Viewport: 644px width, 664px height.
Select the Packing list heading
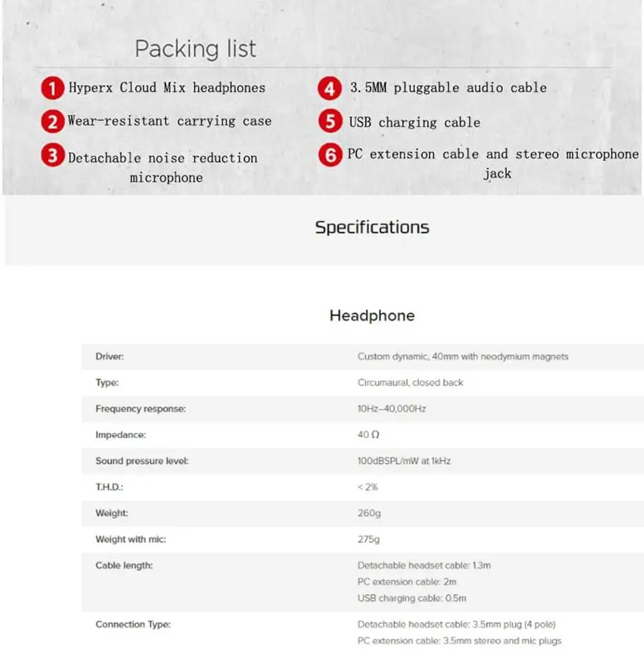[195, 49]
